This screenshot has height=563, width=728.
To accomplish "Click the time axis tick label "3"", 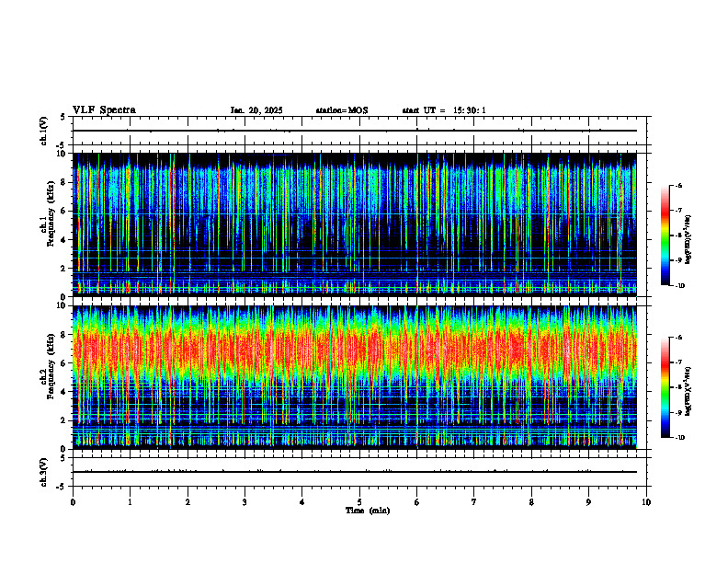I will coord(245,502).
